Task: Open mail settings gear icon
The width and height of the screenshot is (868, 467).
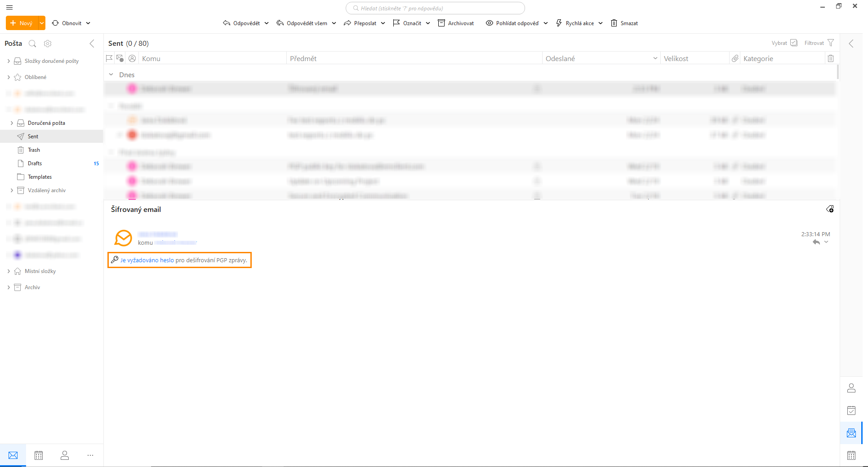Action: coord(48,44)
